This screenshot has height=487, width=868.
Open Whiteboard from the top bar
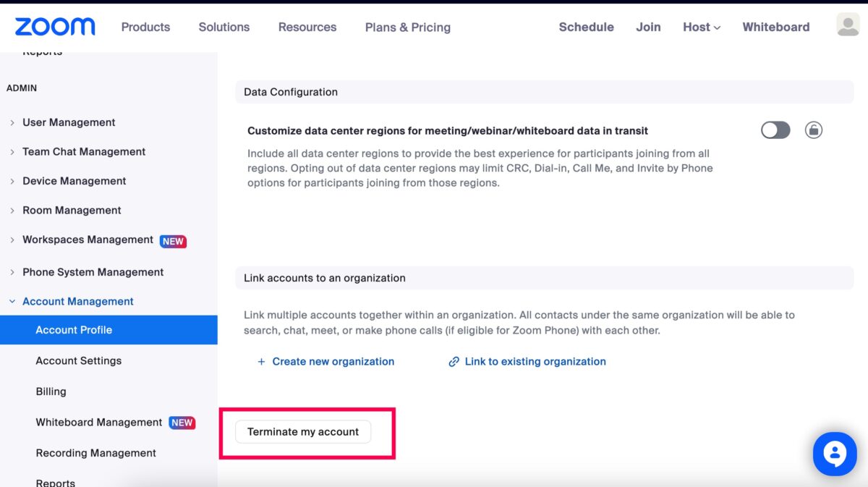coord(776,27)
